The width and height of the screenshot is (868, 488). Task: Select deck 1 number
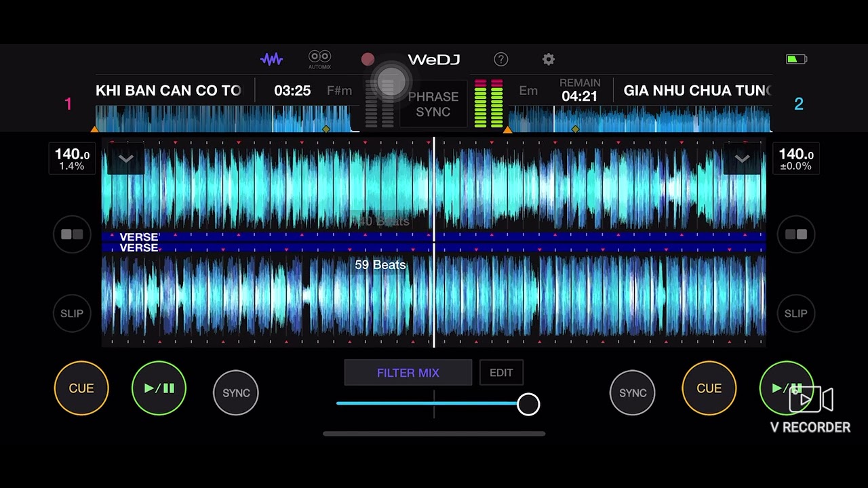click(x=68, y=104)
